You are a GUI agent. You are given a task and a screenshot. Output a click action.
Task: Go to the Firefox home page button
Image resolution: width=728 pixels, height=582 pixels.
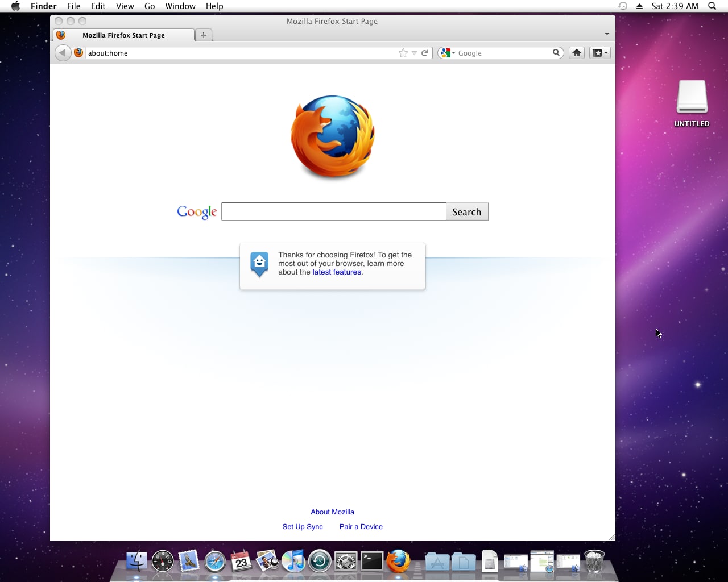pos(577,53)
